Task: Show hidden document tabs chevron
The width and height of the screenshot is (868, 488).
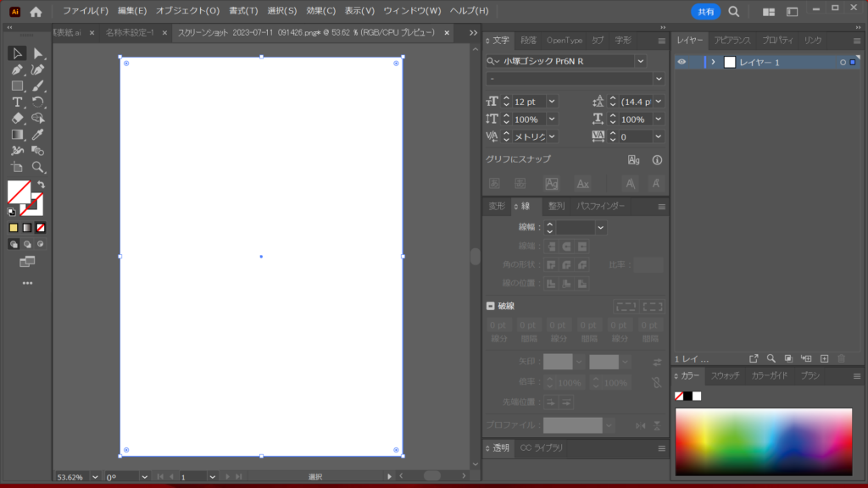Action: click(x=473, y=33)
